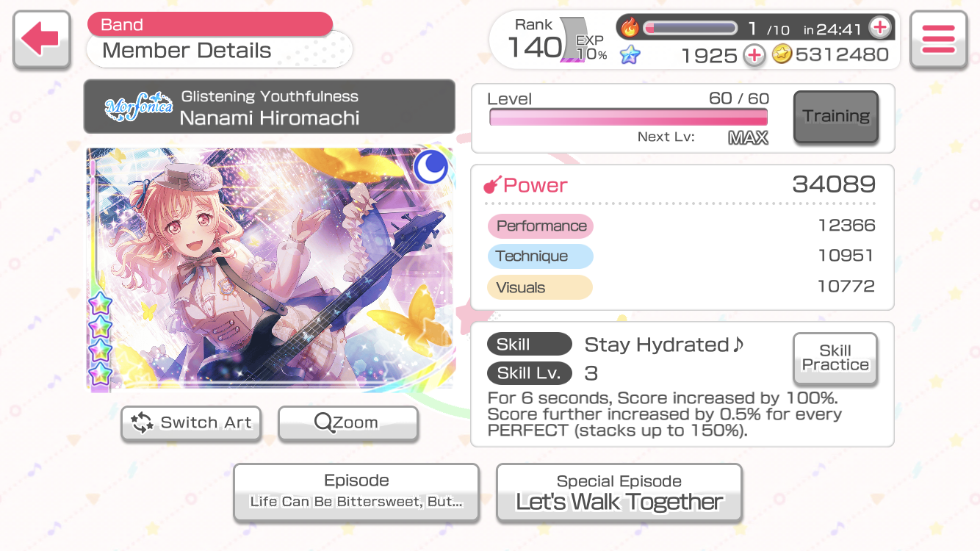The image size is (980, 551).
Task: Tap the gold coin icon
Action: (x=782, y=54)
